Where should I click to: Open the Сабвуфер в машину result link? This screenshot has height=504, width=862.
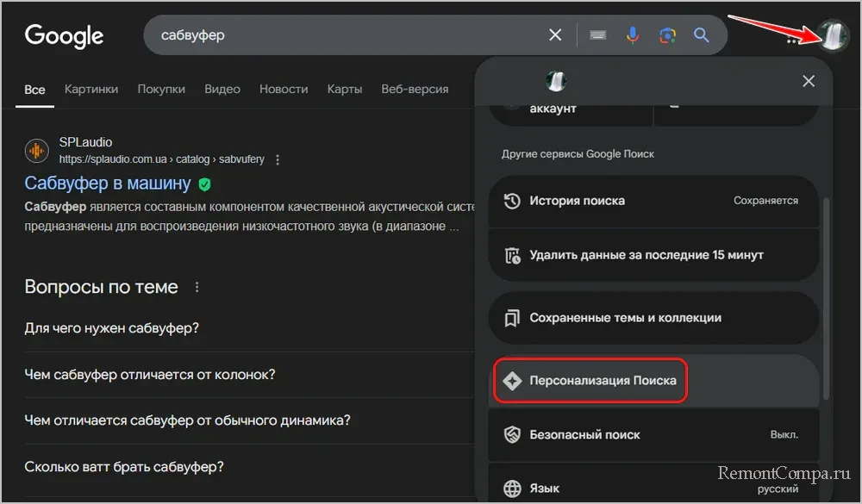pyautogui.click(x=108, y=183)
